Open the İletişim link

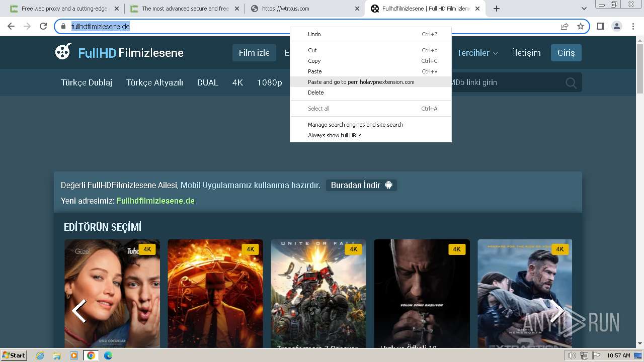click(526, 53)
